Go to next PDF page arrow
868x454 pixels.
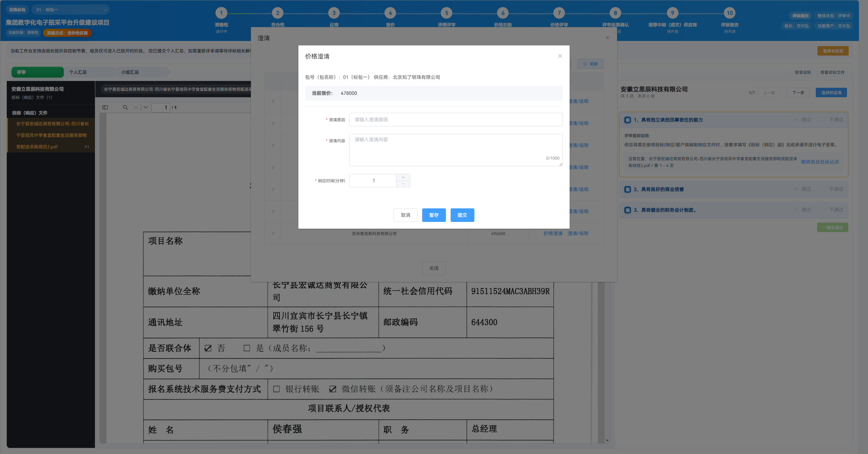click(x=146, y=107)
